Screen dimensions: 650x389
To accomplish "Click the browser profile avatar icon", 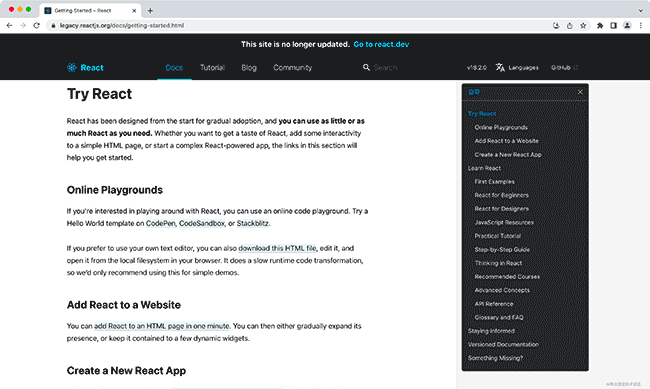I will click(x=627, y=26).
